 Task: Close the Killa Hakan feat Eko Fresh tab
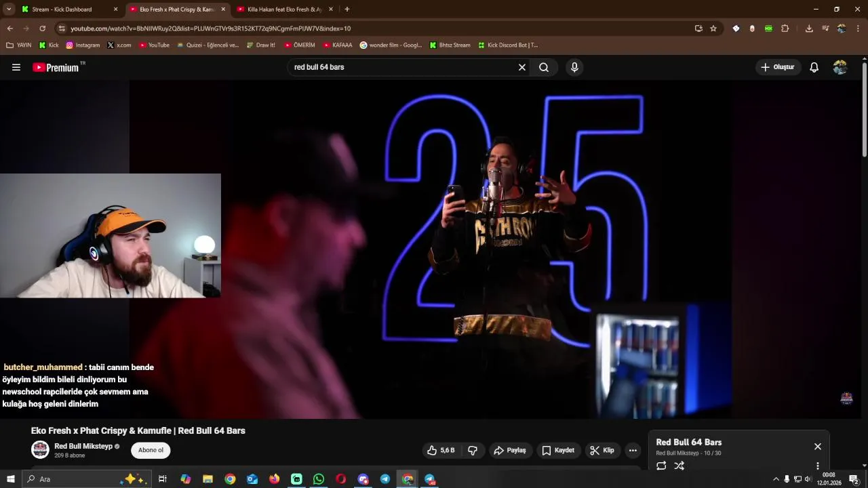pyautogui.click(x=331, y=9)
